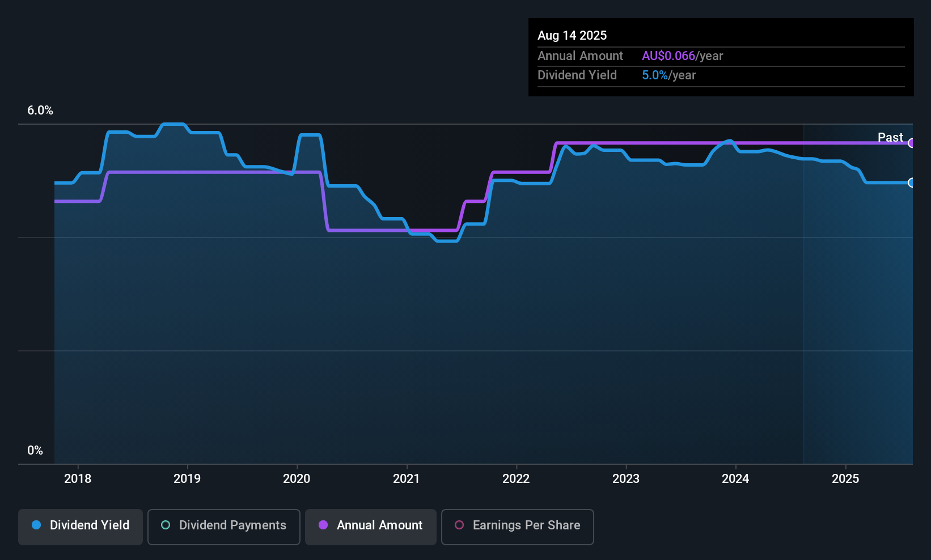Click the 2019 x-axis label
The height and width of the screenshot is (560, 931).
click(x=187, y=478)
